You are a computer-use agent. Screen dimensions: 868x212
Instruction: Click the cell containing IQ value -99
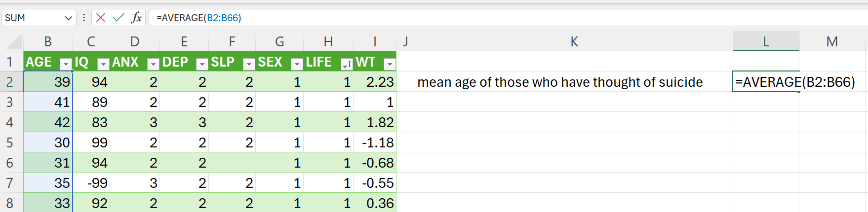[91, 183]
